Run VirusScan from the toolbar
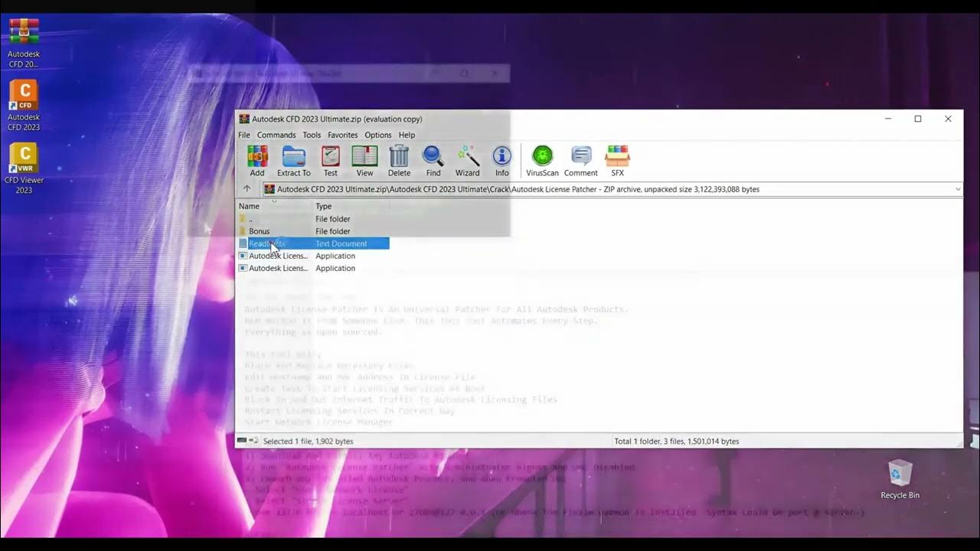The width and height of the screenshot is (980, 551). click(x=542, y=161)
